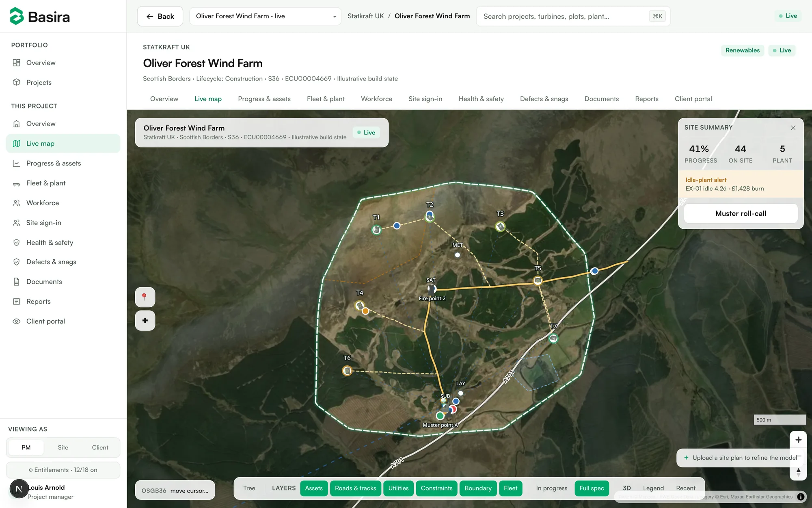Click turbine T7 marker
This screenshot has height=508, width=812.
[x=553, y=338]
